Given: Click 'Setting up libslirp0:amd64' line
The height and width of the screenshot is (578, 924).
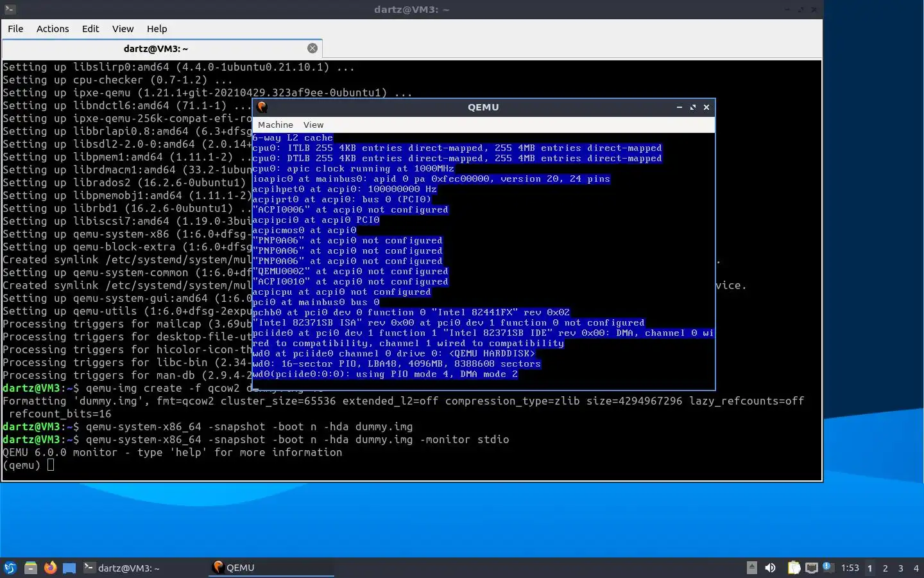Looking at the screenshot, I should 178,67.
